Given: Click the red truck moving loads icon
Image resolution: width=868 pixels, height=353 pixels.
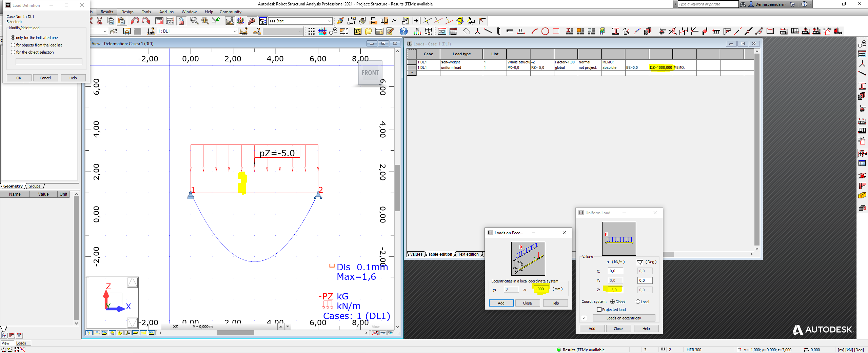Looking at the screenshot, I should (838, 32).
